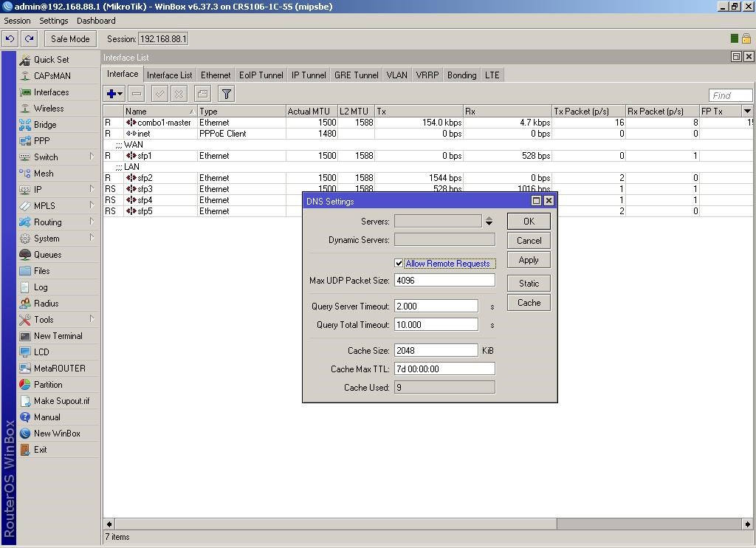
Task: Open the FP Tx column dropdown arrow
Action: click(749, 111)
